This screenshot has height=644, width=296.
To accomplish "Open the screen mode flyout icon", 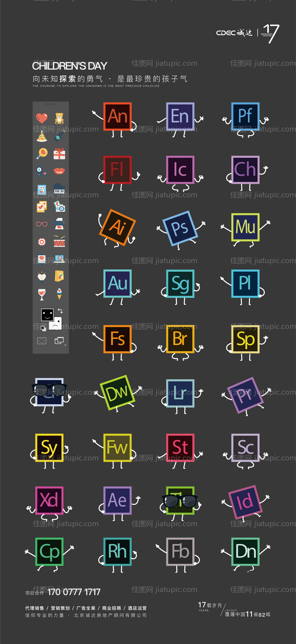I will [x=60, y=341].
